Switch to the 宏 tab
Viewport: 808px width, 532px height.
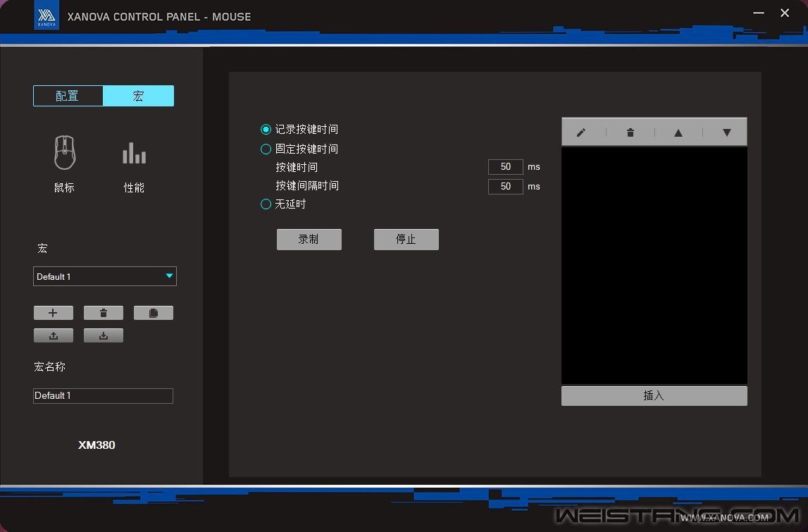[x=138, y=96]
